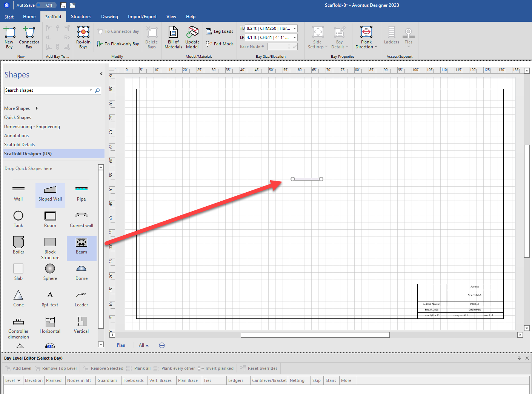Click To Plank-only Bay button
Image resolution: width=532 pixels, height=394 pixels.
coord(118,44)
